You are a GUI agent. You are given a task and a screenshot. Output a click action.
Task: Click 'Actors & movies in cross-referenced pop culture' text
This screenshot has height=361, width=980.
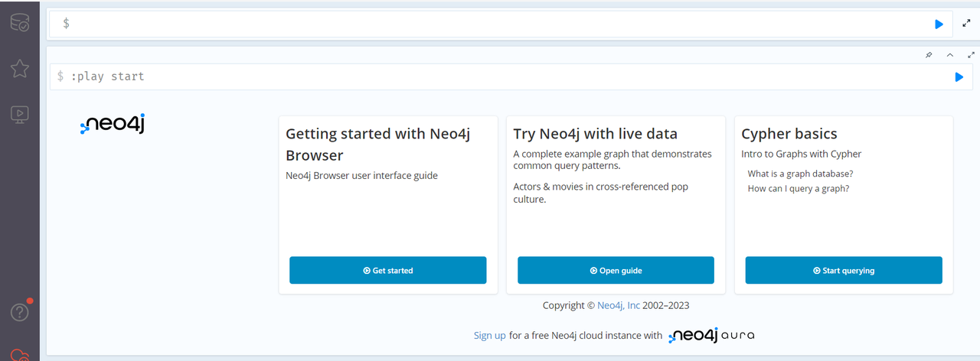point(601,193)
